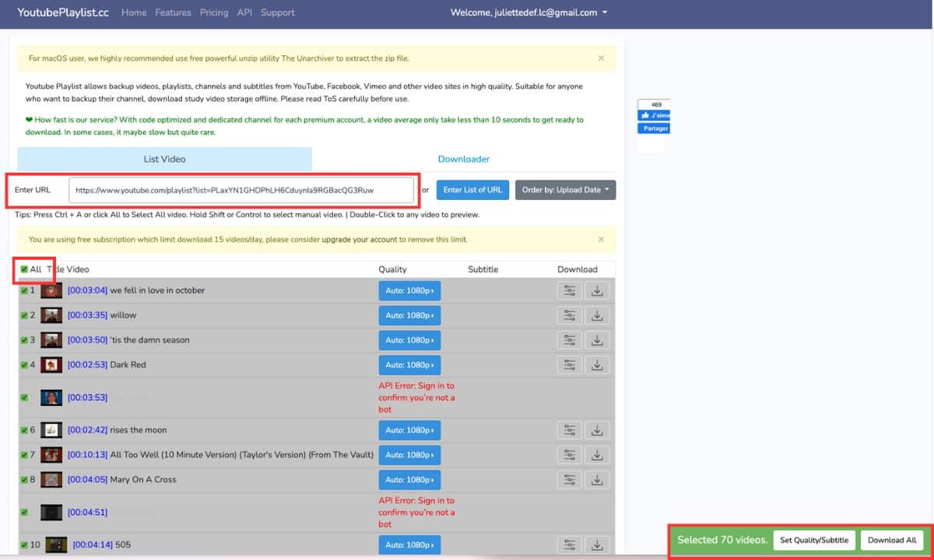Uncheck video 3 ''tis the damn season'

tap(24, 341)
